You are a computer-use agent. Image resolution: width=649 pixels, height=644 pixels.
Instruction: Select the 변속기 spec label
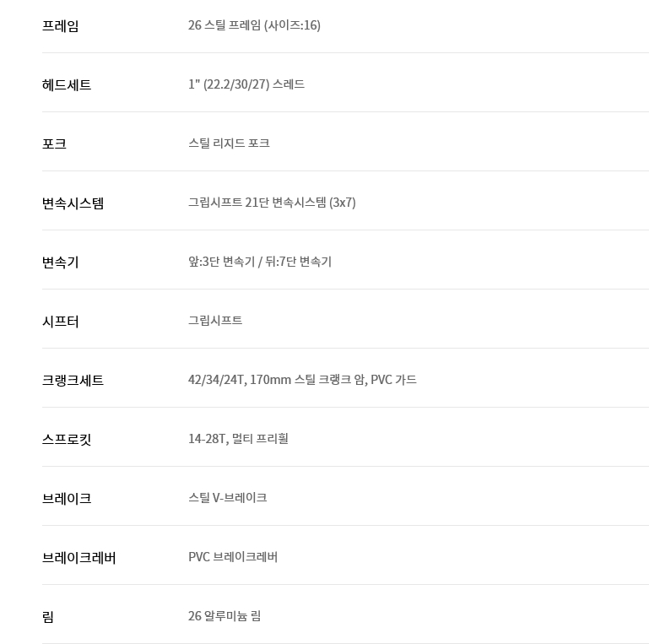click(x=60, y=262)
